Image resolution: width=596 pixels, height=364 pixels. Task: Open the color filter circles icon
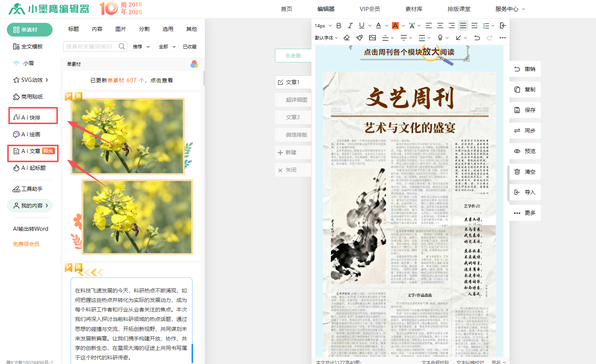[x=194, y=64]
